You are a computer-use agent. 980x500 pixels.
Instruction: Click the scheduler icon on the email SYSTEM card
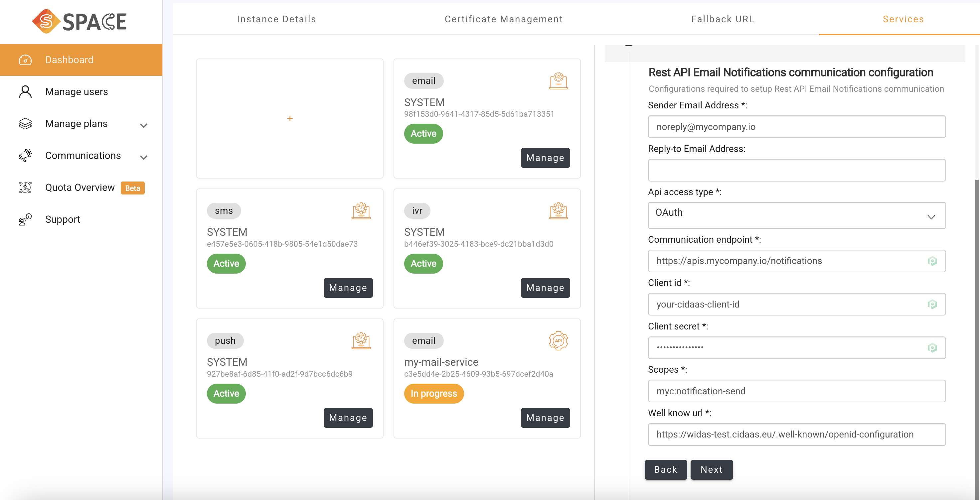pos(558,80)
